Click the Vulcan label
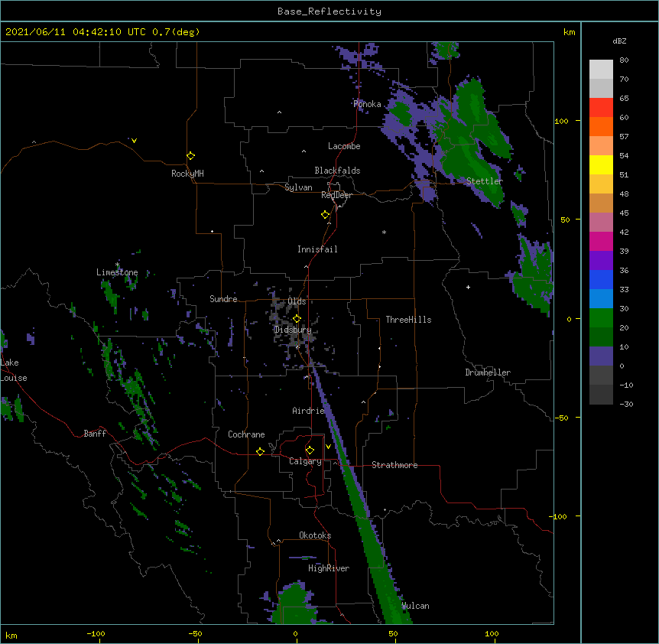Viewport: 659px width, 644px height. coord(415,606)
